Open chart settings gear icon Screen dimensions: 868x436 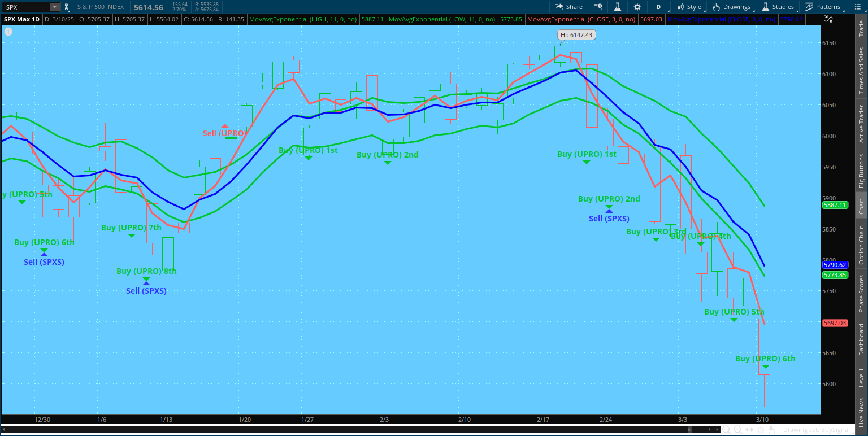[x=637, y=7]
